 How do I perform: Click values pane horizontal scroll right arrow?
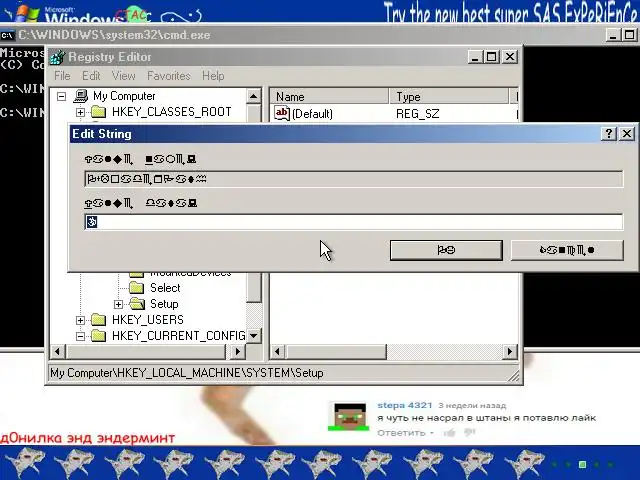pyautogui.click(x=509, y=351)
